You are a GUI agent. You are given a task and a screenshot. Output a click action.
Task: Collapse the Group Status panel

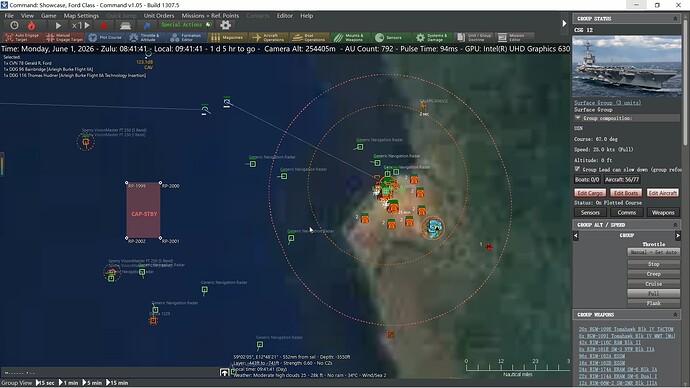click(x=675, y=18)
